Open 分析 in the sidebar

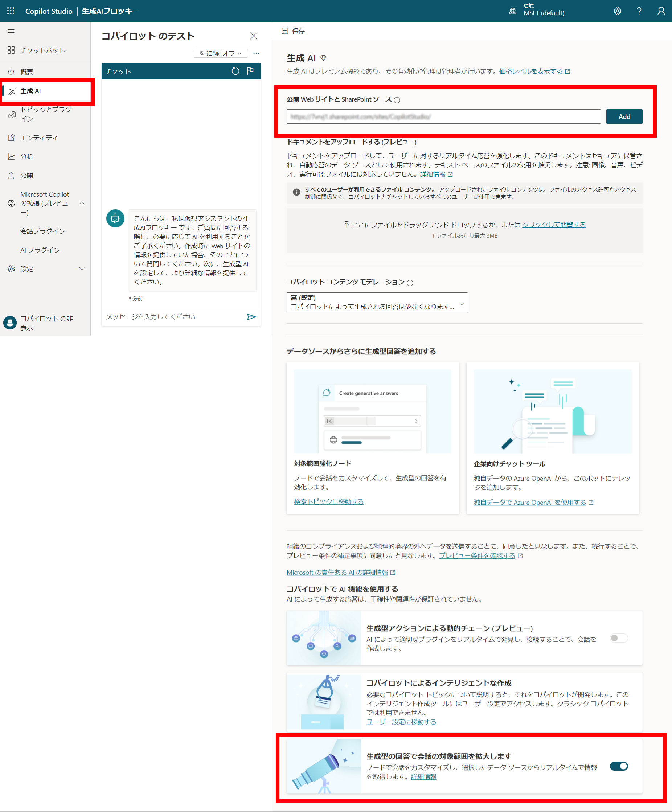click(45, 157)
